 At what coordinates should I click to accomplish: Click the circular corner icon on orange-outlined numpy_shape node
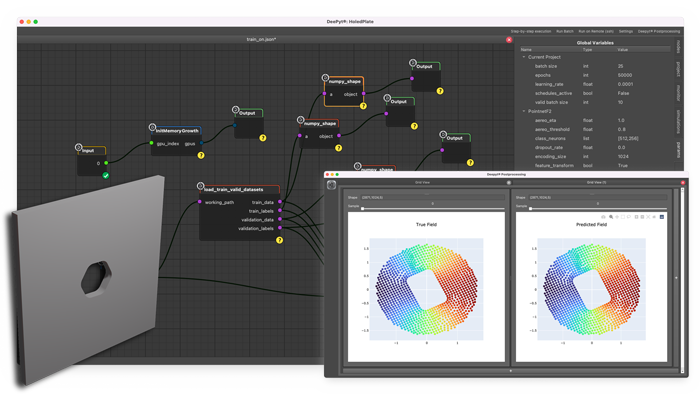(x=325, y=78)
